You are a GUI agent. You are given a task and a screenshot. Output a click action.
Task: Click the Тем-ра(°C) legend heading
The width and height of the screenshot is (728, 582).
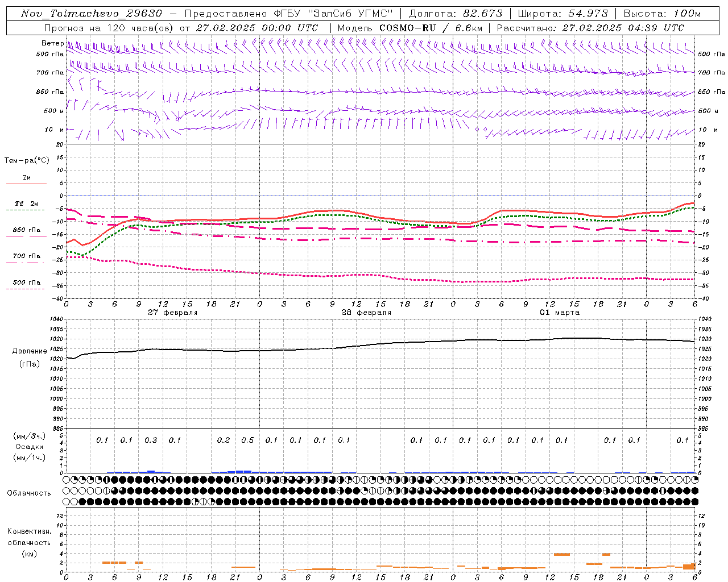pyautogui.click(x=27, y=161)
